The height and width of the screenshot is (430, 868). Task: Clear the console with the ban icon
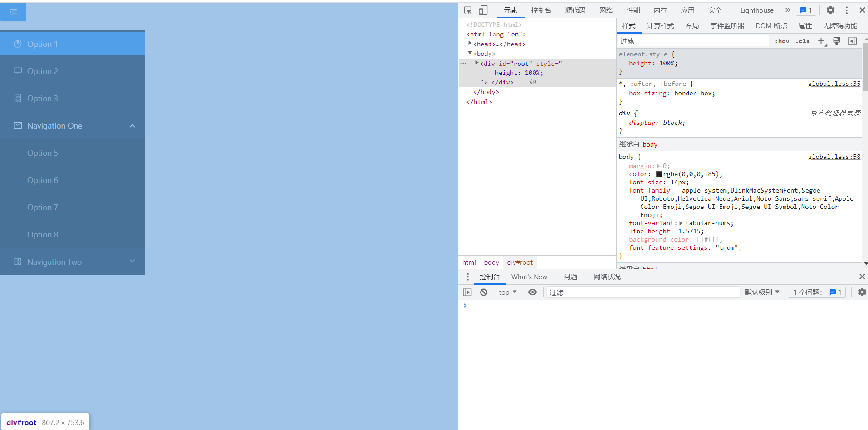(x=484, y=292)
